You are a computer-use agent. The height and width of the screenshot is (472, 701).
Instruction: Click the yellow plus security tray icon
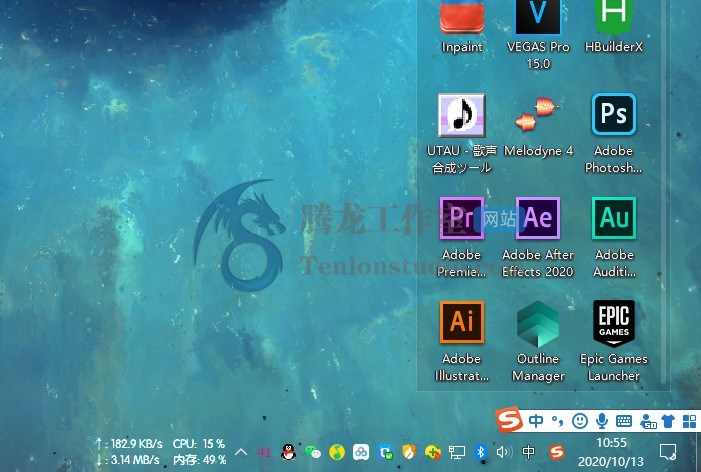[x=433, y=452]
